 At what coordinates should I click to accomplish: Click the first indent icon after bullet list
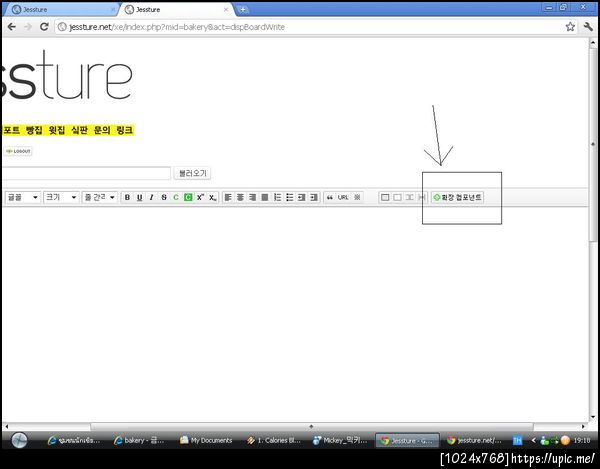tap(302, 197)
